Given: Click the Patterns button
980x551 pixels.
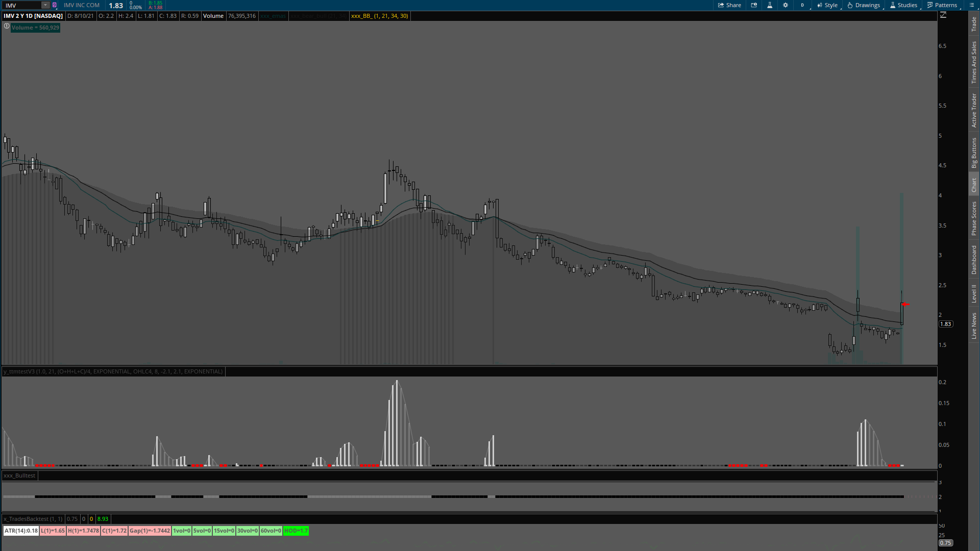Looking at the screenshot, I should [x=942, y=5].
